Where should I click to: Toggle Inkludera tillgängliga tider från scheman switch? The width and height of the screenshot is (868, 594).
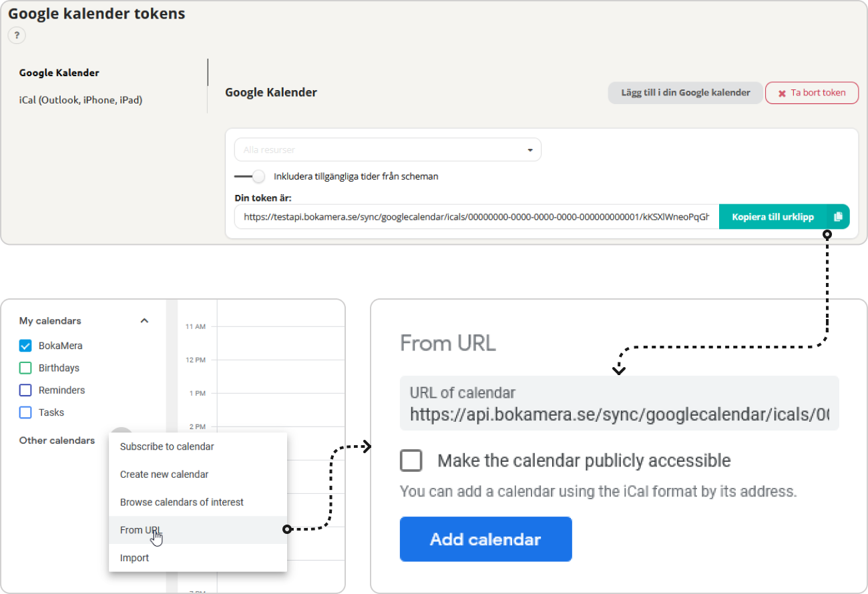pyautogui.click(x=250, y=177)
